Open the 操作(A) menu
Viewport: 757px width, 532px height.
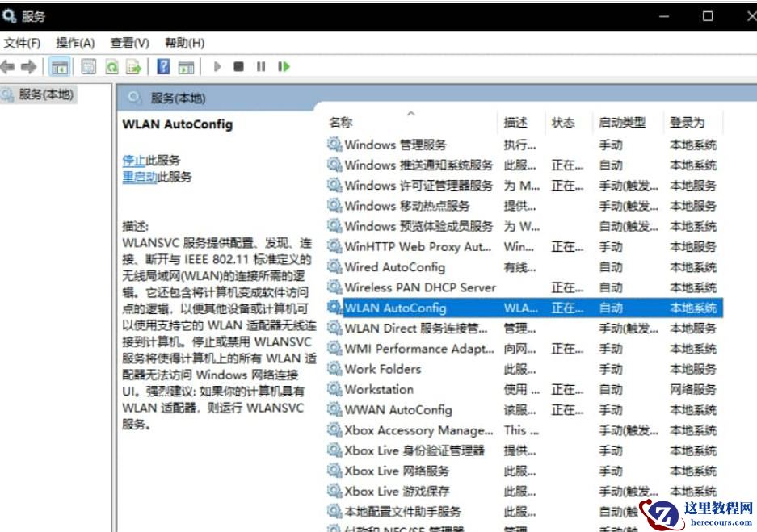73,43
